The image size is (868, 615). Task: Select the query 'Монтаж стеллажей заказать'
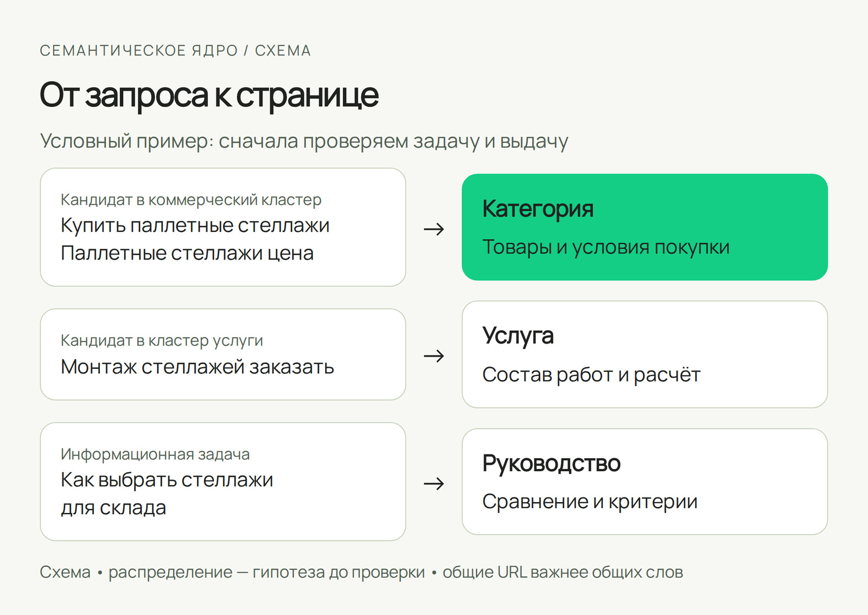(197, 367)
